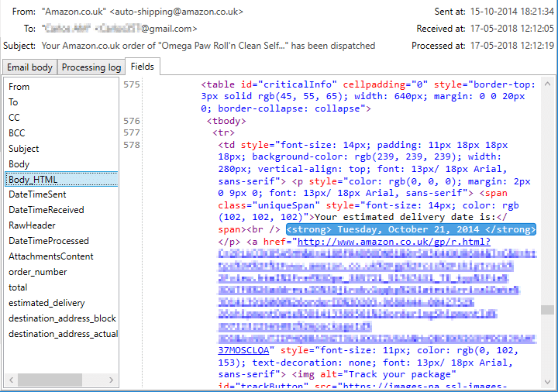Click the 37MOSCLQA link text
Image resolution: width=558 pixels, height=392 pixels.
tap(244, 350)
